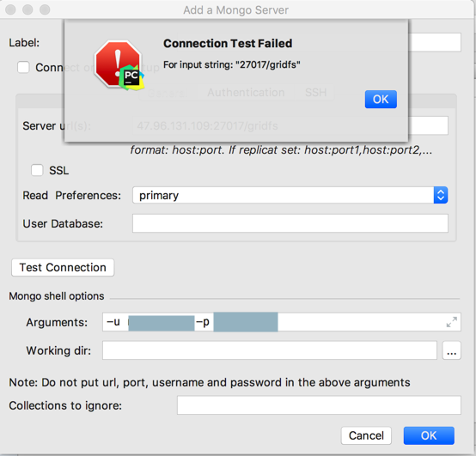Click the PyCharm error alert icon

click(119, 65)
